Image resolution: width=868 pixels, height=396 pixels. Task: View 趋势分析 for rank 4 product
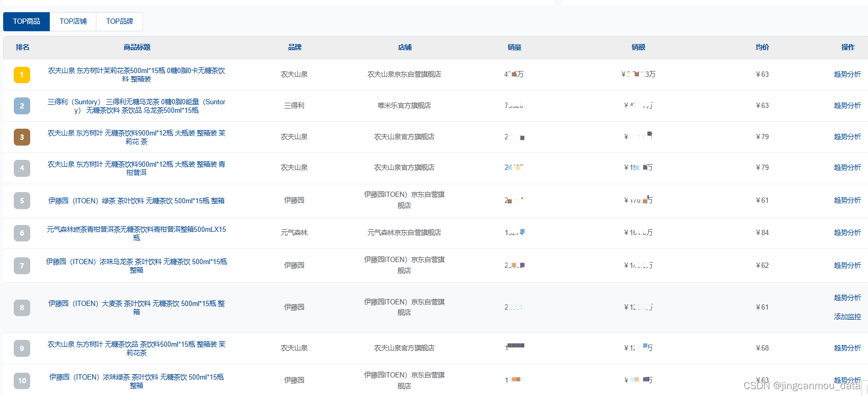click(847, 168)
